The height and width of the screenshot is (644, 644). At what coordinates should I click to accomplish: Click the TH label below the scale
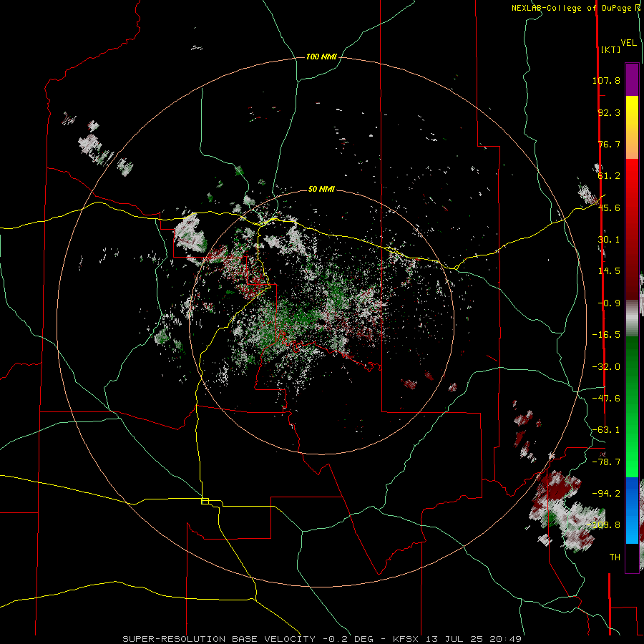615,557
